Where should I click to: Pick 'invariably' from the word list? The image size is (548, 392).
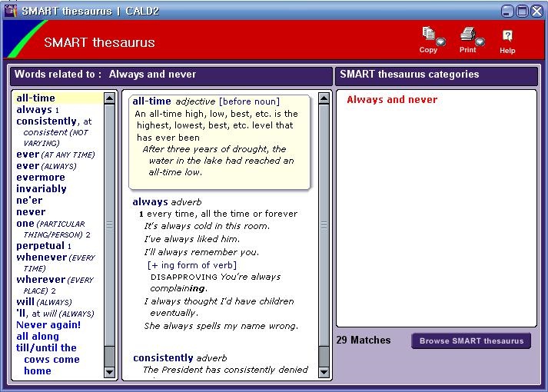tap(42, 188)
